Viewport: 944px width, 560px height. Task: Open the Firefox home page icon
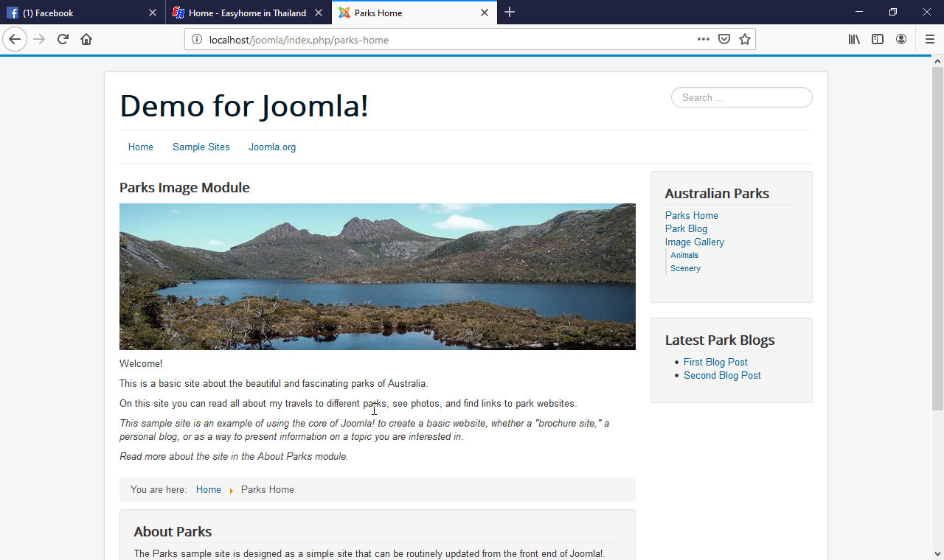pyautogui.click(x=86, y=39)
